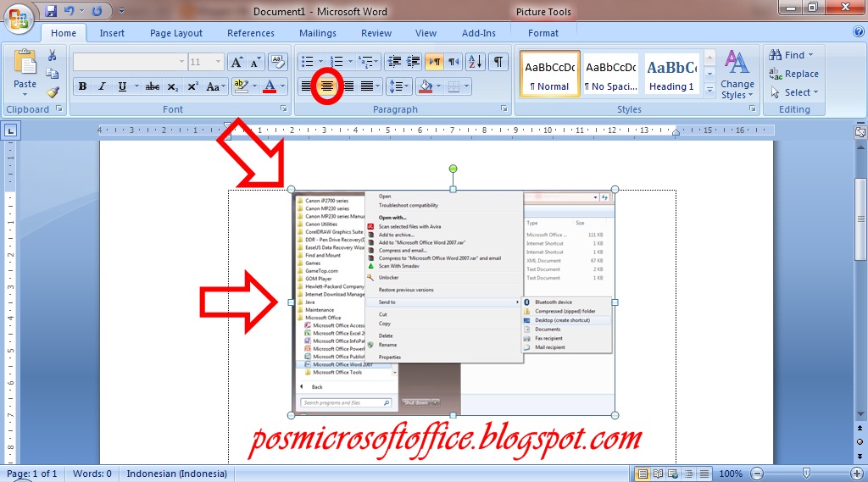
Task: Apply text highlight color
Action: click(x=242, y=86)
